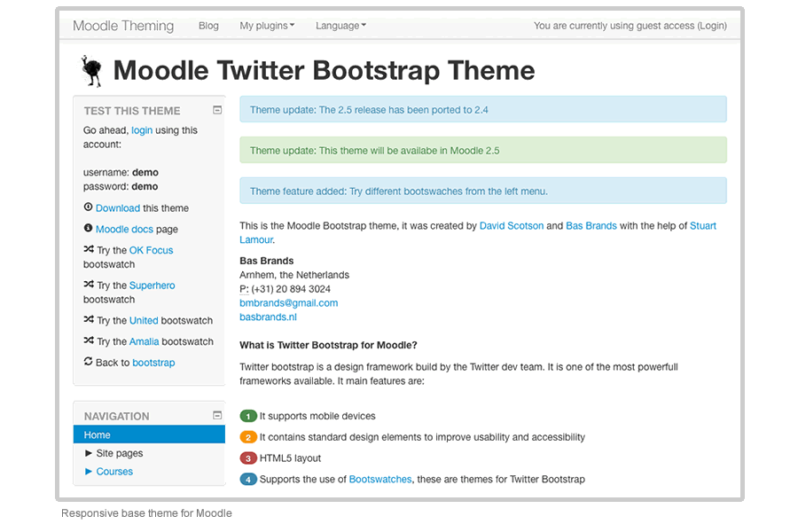Open the Blog menu item
The height and width of the screenshot is (532, 798).
click(x=208, y=26)
